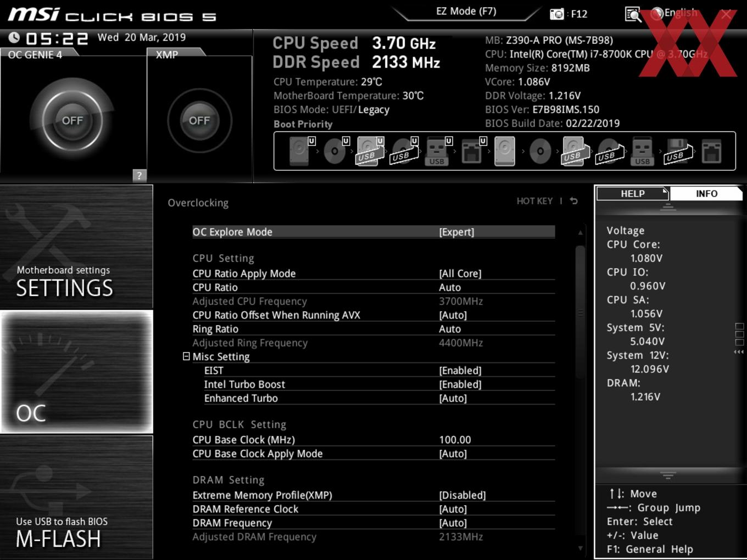Select the legacy USB key boot icon
The image size is (747, 560).
click(x=642, y=151)
